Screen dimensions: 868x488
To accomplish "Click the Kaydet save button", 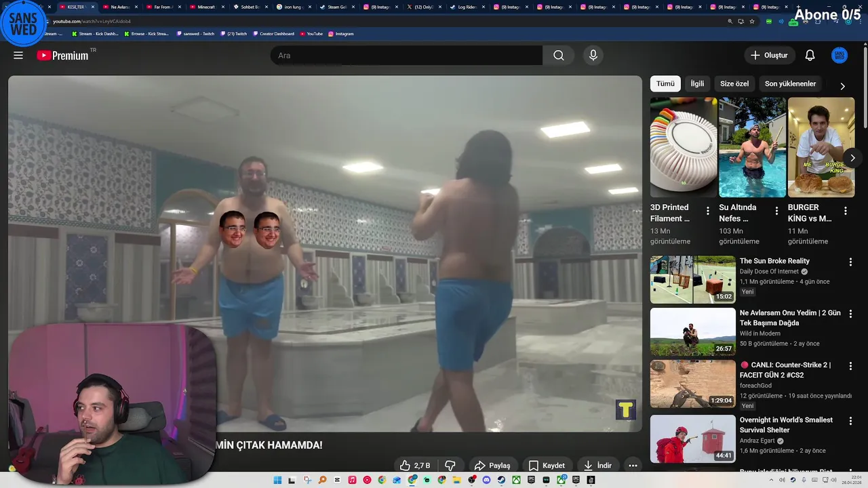I will [x=547, y=466].
